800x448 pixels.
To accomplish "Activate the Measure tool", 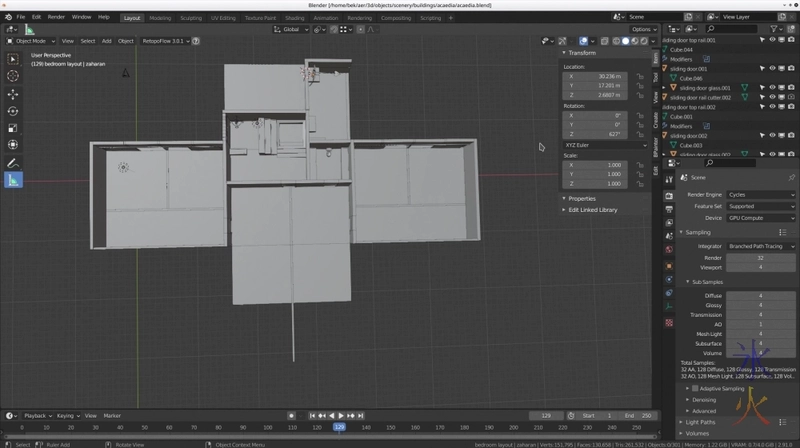I will [13, 181].
